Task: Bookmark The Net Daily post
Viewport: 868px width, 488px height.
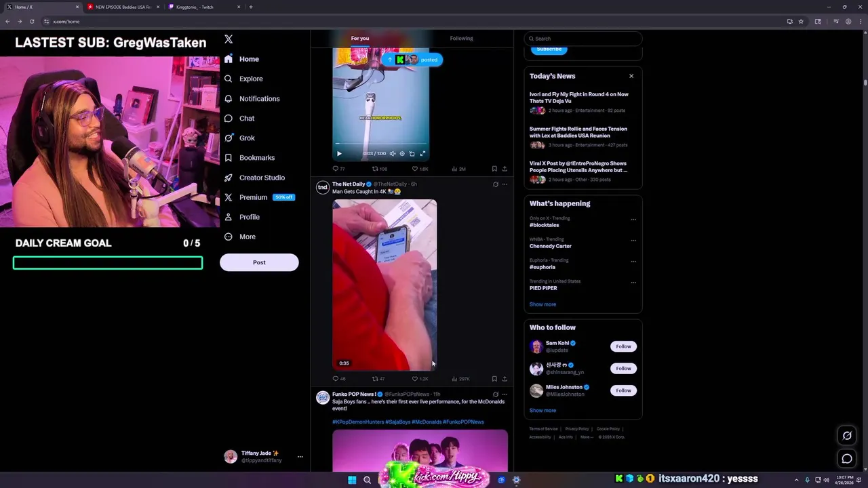Action: (494, 379)
